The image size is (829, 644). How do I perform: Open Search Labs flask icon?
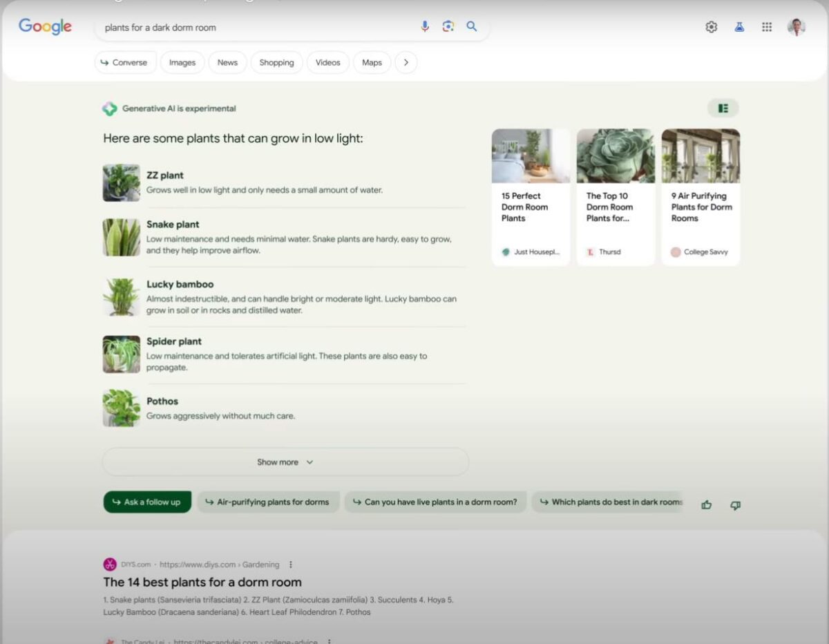[739, 28]
